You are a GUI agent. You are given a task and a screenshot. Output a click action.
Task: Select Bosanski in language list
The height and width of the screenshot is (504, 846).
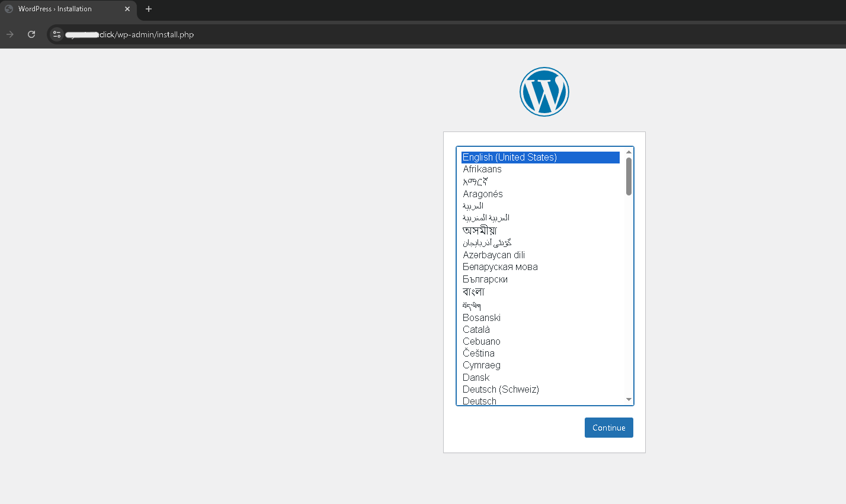click(x=540, y=317)
